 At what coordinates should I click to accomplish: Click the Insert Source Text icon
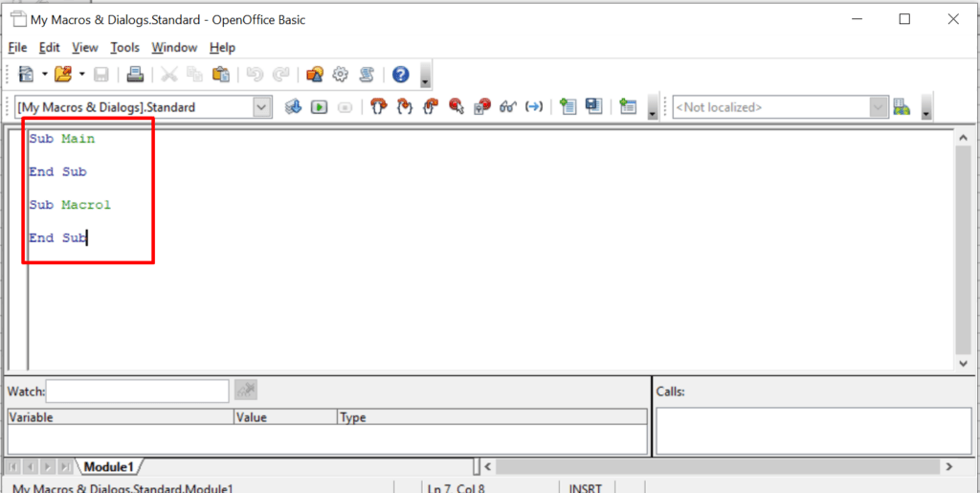tap(568, 107)
